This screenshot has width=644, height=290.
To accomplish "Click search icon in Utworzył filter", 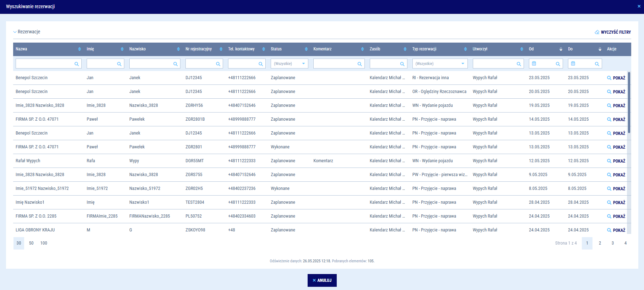I will point(519,64).
